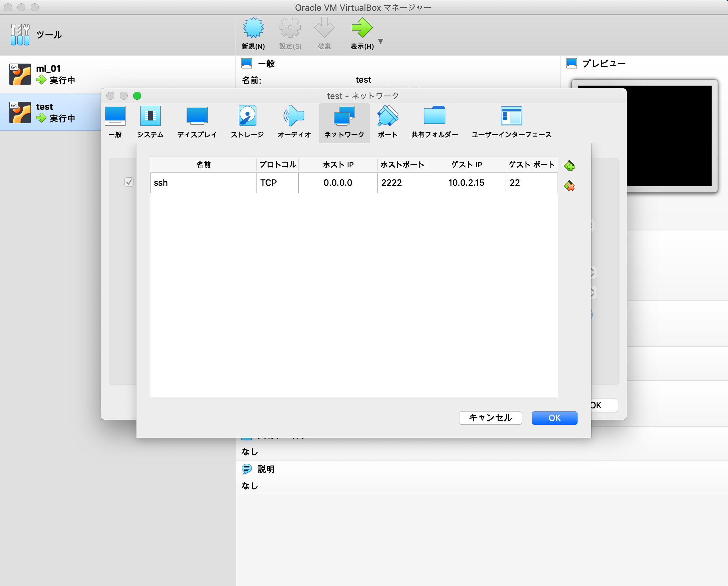
Task: Select the Display (ディスプレイ) settings tab
Action: (197, 122)
